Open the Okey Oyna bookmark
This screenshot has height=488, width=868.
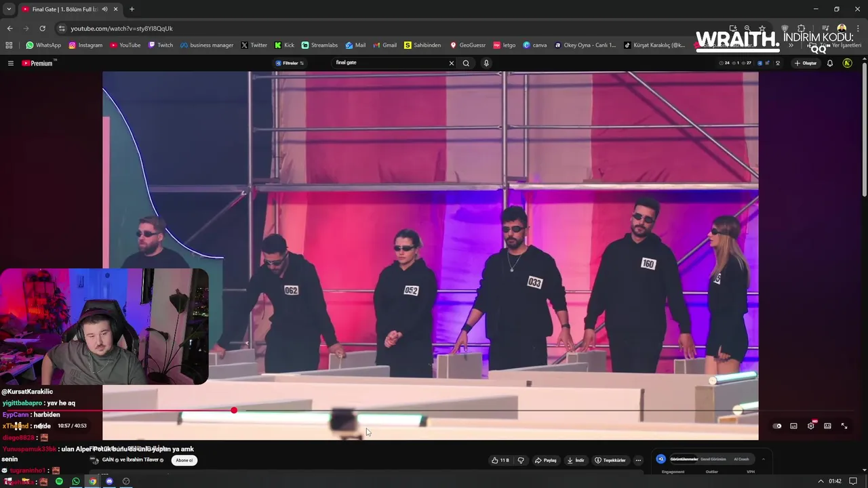(585, 45)
